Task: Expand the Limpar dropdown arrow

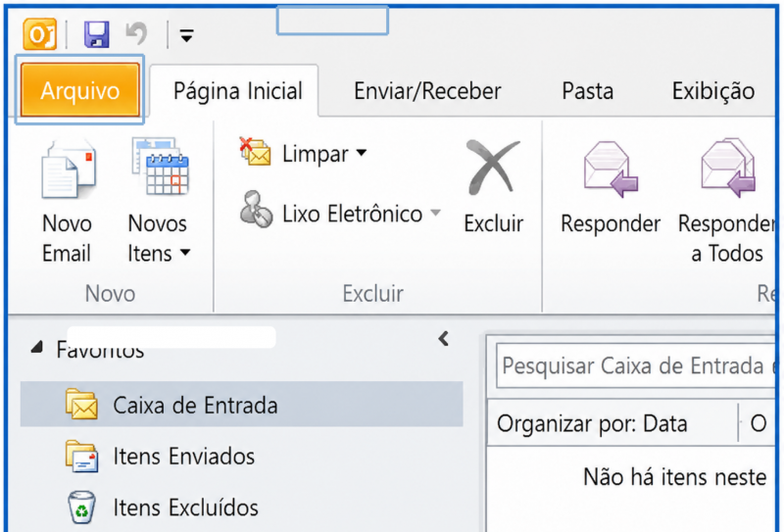Action: [x=362, y=153]
